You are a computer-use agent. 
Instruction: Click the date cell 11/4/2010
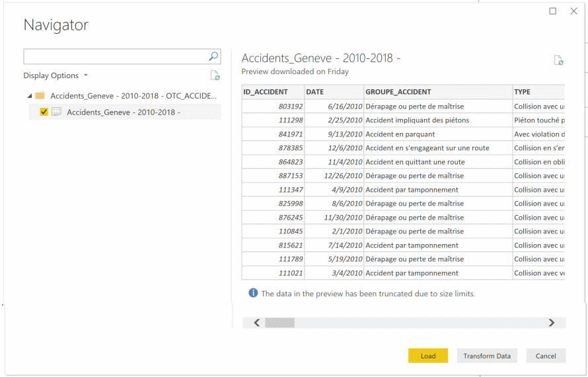(x=334, y=162)
